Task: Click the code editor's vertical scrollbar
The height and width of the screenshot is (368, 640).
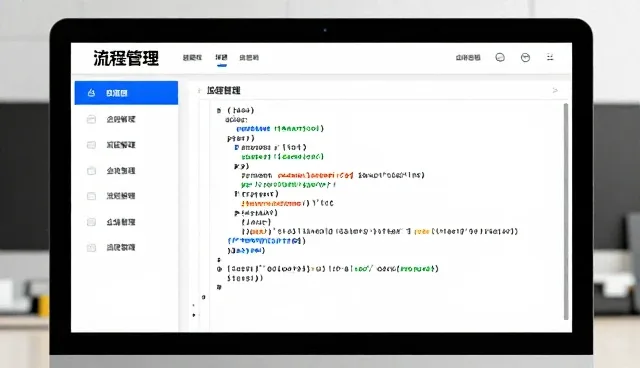Action: pyautogui.click(x=566, y=211)
